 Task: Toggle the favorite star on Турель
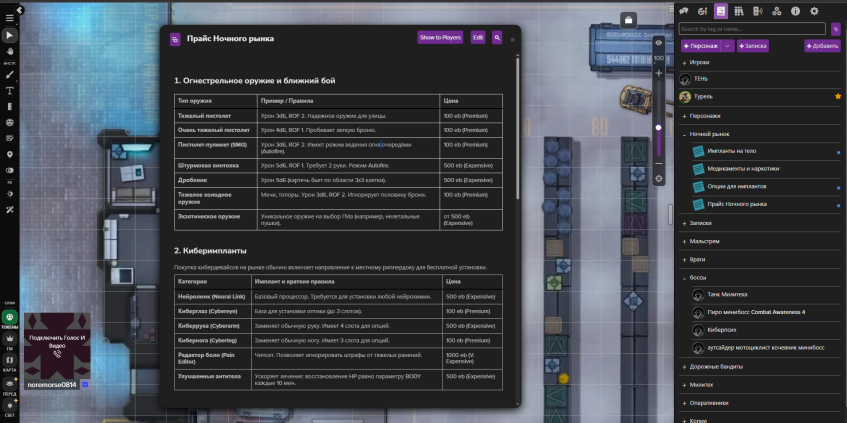point(838,96)
